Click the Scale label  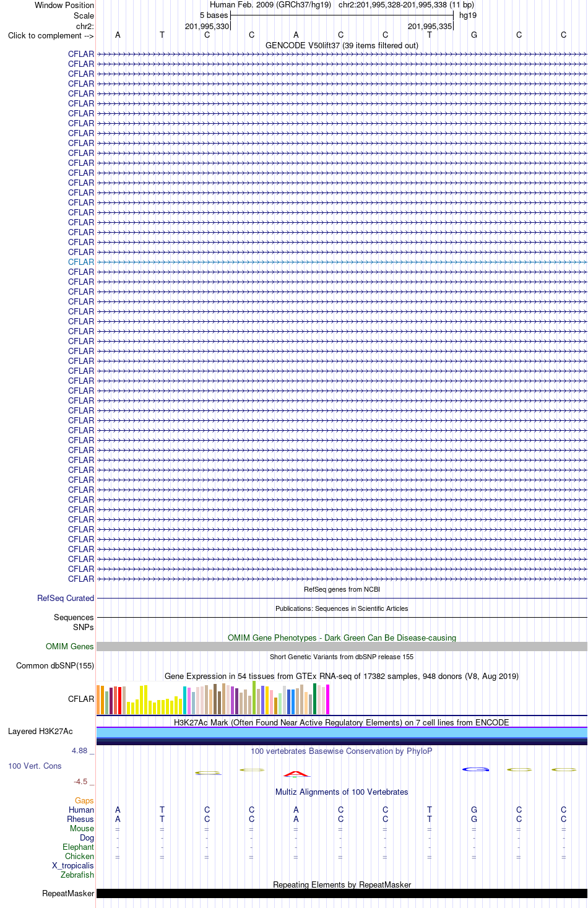tap(84, 15)
